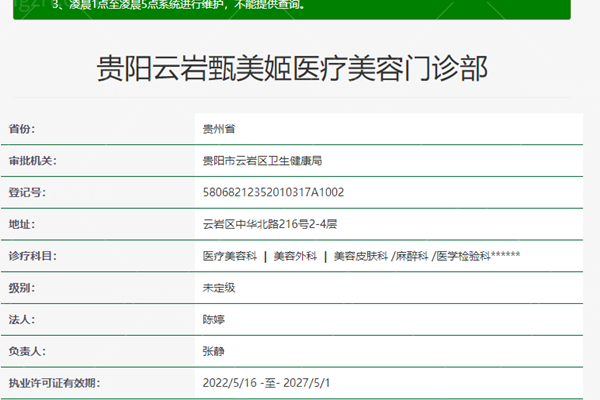Select the 级别: label
600x400 pixels.
click(x=22, y=288)
